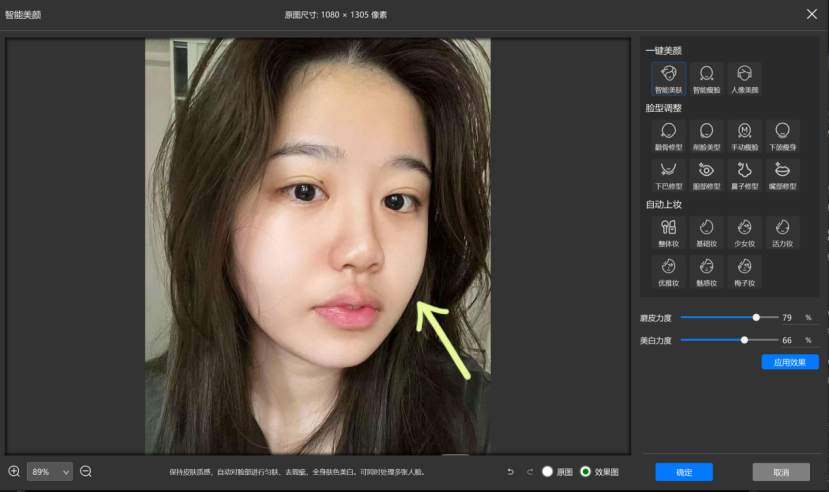
Task: Choose the 削脸美型 face trimming tool
Action: (706, 136)
